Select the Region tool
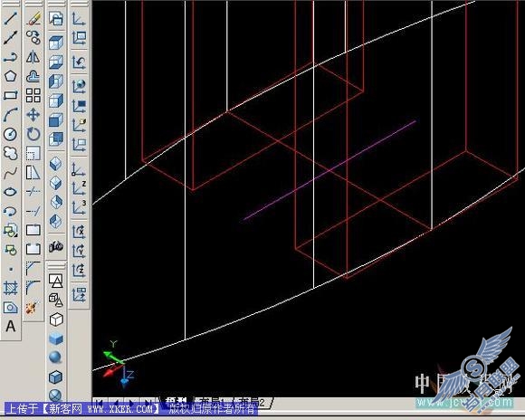 pyautogui.click(x=10, y=307)
